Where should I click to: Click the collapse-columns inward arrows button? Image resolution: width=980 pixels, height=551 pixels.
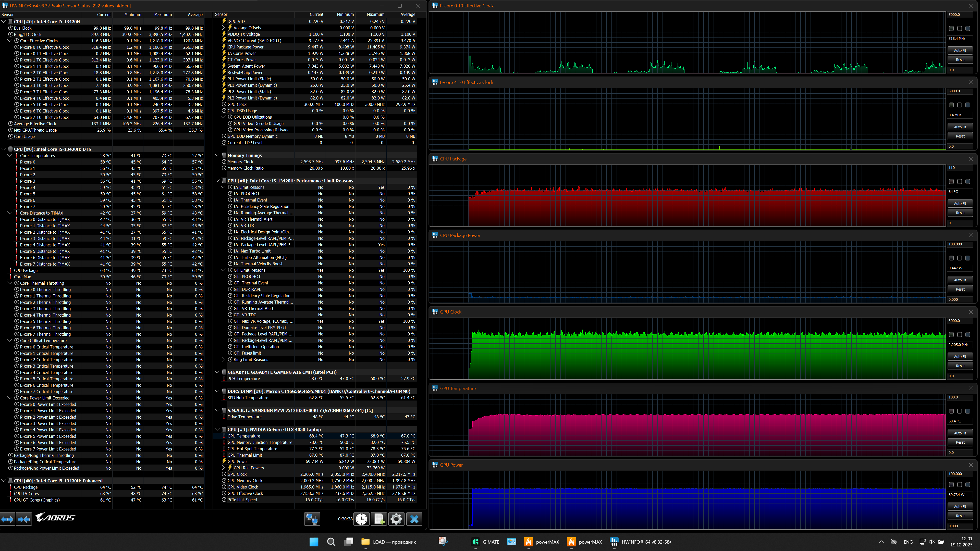click(23, 519)
